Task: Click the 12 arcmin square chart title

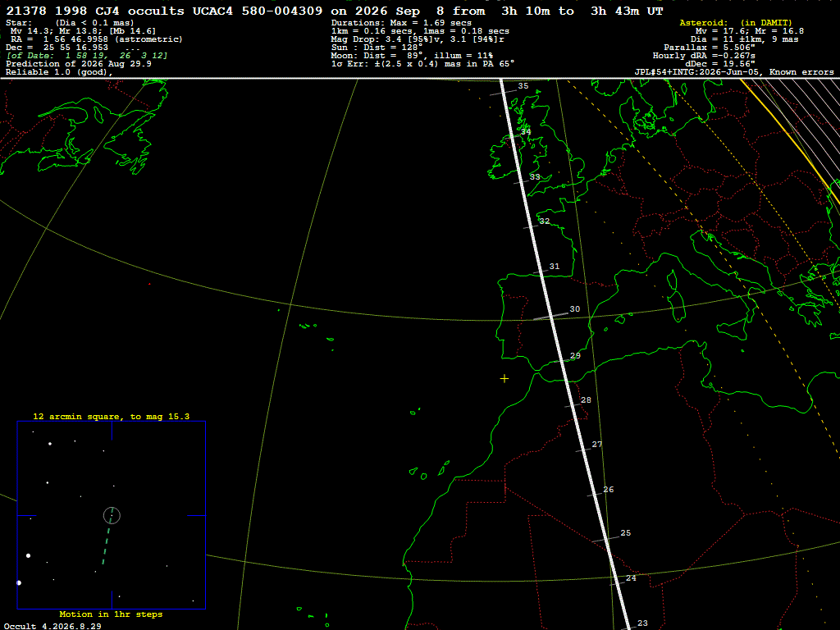Action: (x=111, y=416)
